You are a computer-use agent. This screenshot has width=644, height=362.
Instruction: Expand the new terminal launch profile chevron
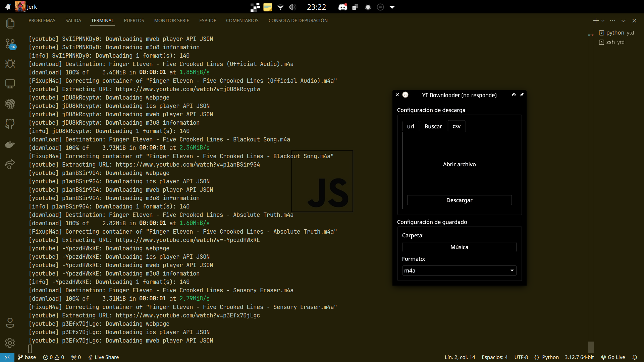tap(603, 21)
